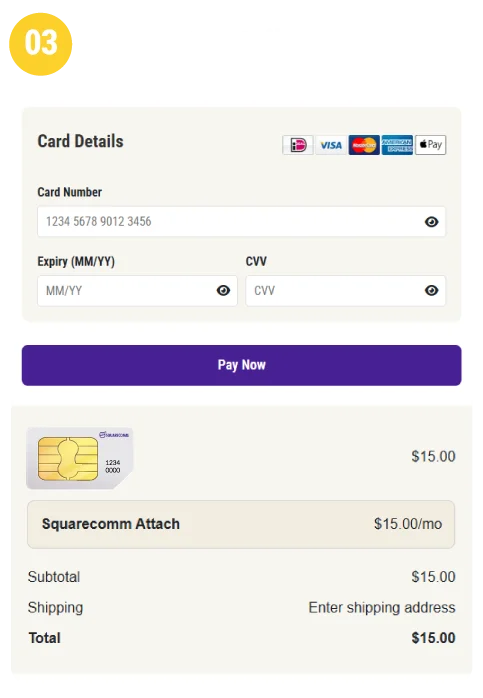Focus the CVV input field
The width and height of the screenshot is (483, 698).
point(346,291)
